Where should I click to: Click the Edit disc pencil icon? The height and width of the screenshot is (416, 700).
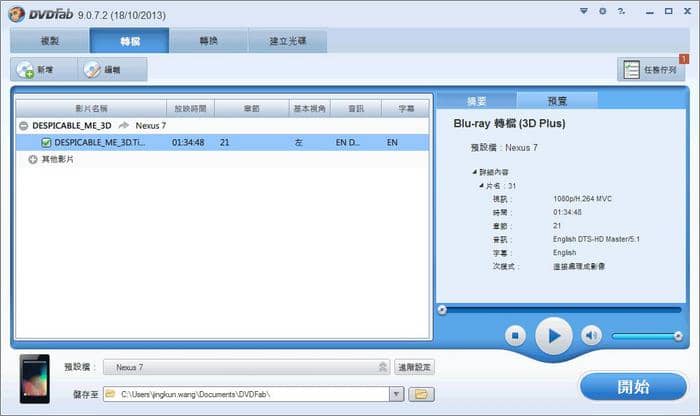coord(92,70)
